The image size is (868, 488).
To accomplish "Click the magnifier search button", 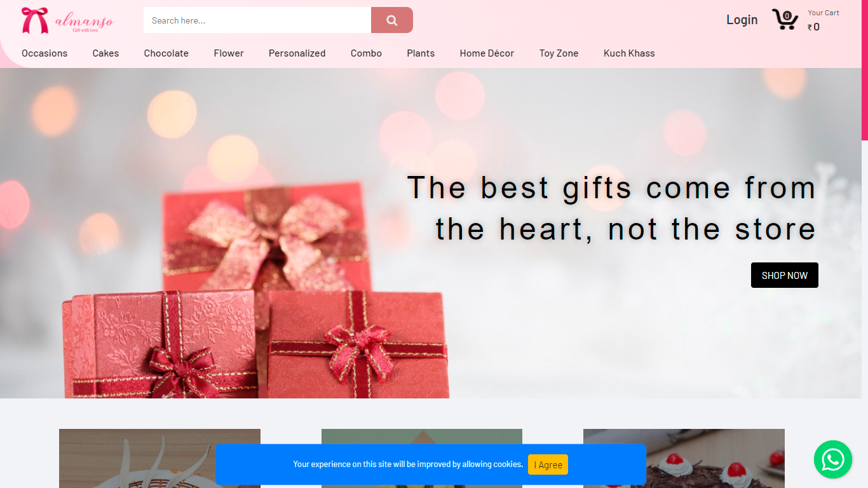I will [x=392, y=20].
